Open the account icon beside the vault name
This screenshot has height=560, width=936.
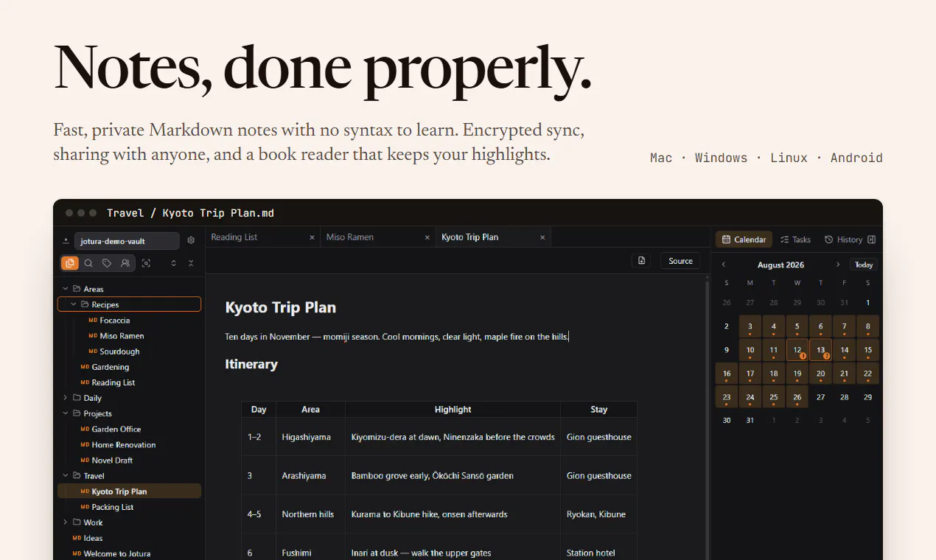coord(66,241)
